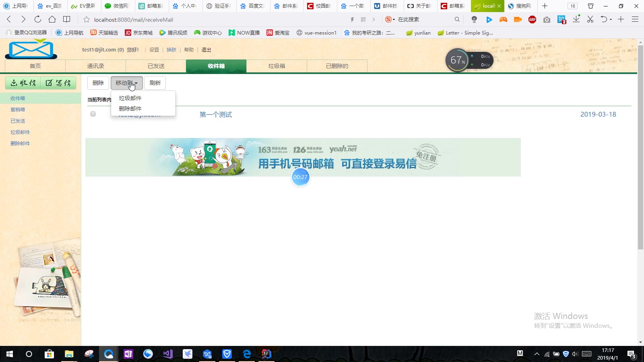Click the address bar URL
This screenshot has height=362, width=644.
(134, 20)
